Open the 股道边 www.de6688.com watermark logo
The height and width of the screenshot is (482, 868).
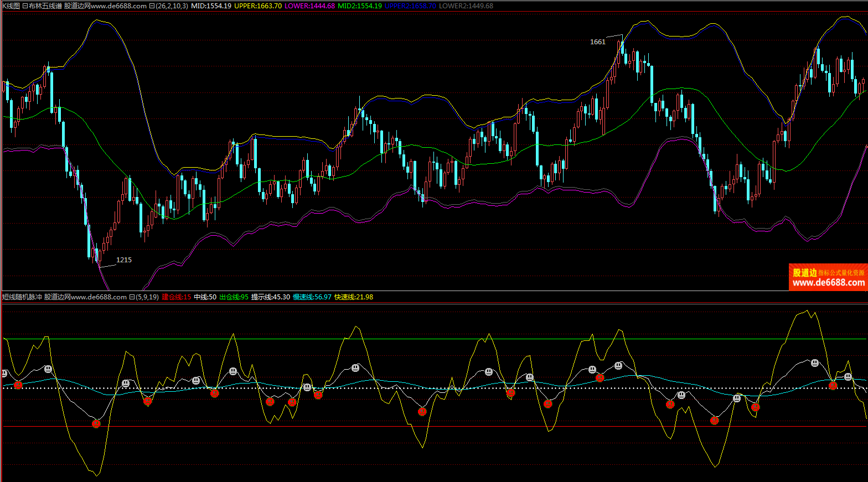[828, 277]
